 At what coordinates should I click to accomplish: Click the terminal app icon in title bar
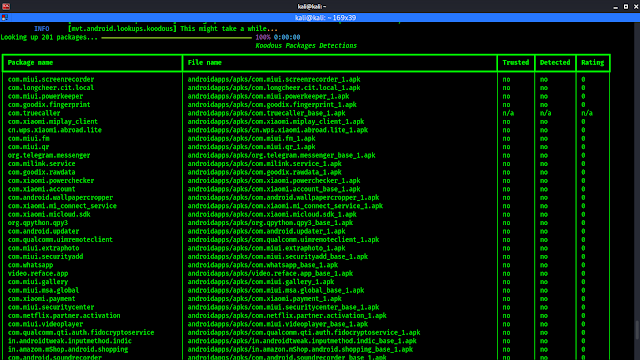pyautogui.click(x=6, y=6)
